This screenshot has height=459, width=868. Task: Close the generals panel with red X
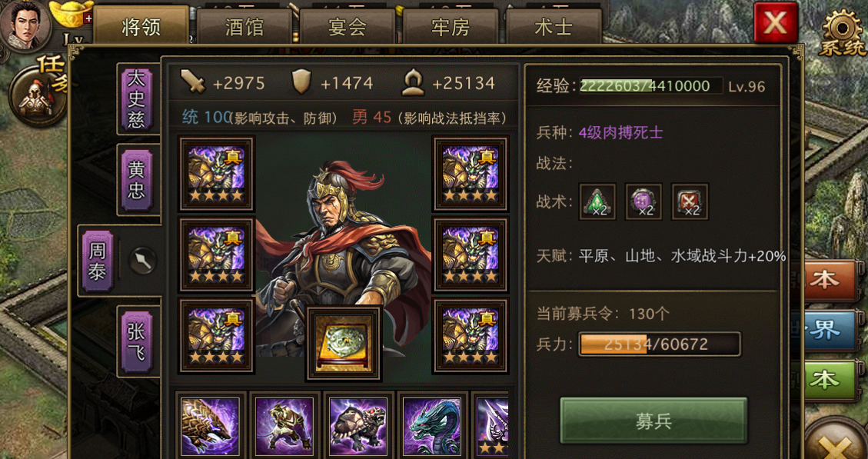(776, 23)
